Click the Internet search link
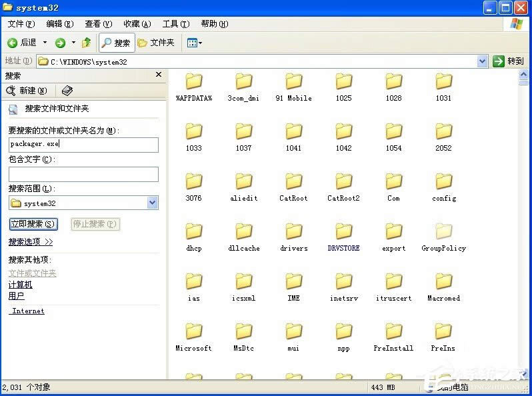 click(x=28, y=311)
